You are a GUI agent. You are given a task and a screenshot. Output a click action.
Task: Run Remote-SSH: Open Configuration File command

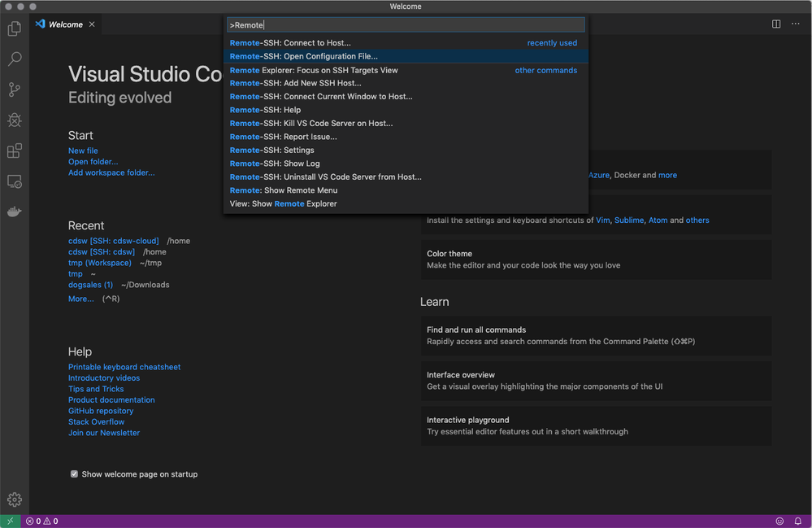pyautogui.click(x=406, y=56)
